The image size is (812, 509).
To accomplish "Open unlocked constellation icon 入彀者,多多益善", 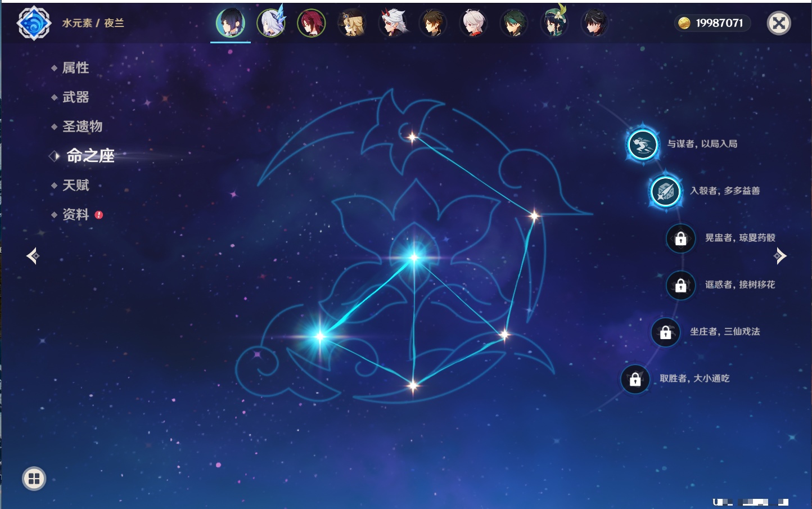I will click(665, 191).
